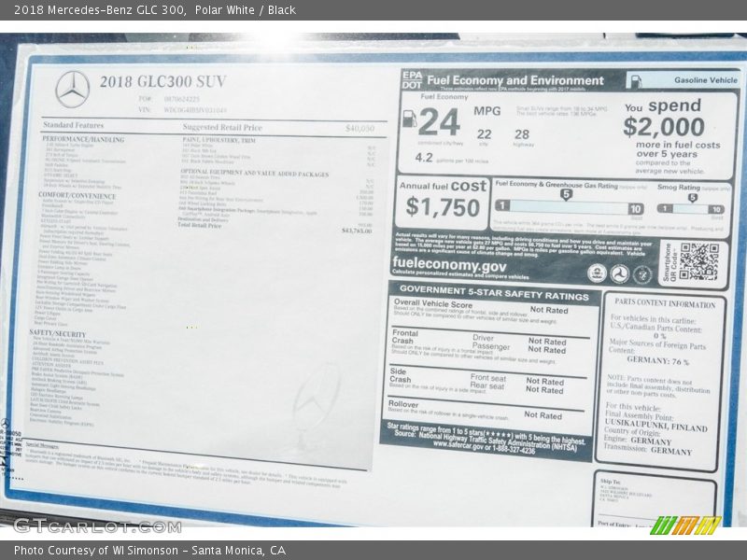Click the 'Engine: GERMANY' line
The width and height of the screenshot is (747, 560).
click(637, 440)
